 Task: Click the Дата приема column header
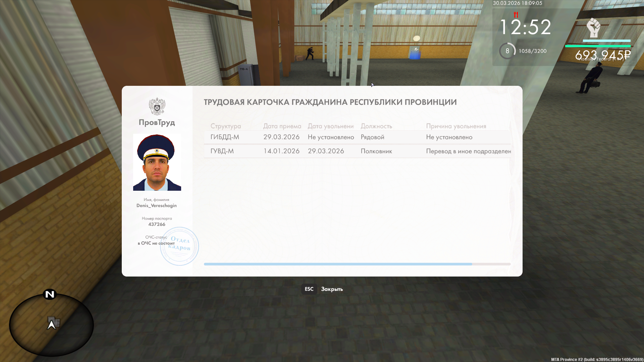[x=282, y=126]
